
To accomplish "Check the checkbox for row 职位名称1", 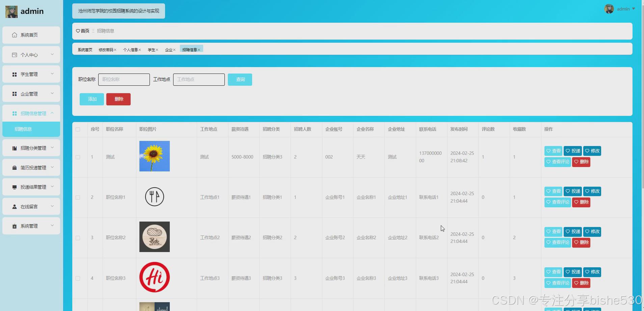I will pos(78,197).
